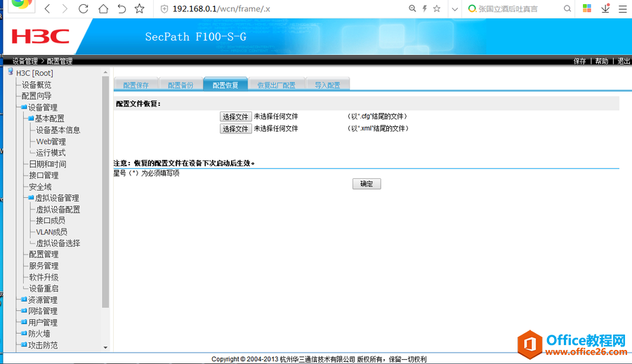Open the 恢复出厂配置 tab

[x=277, y=85]
